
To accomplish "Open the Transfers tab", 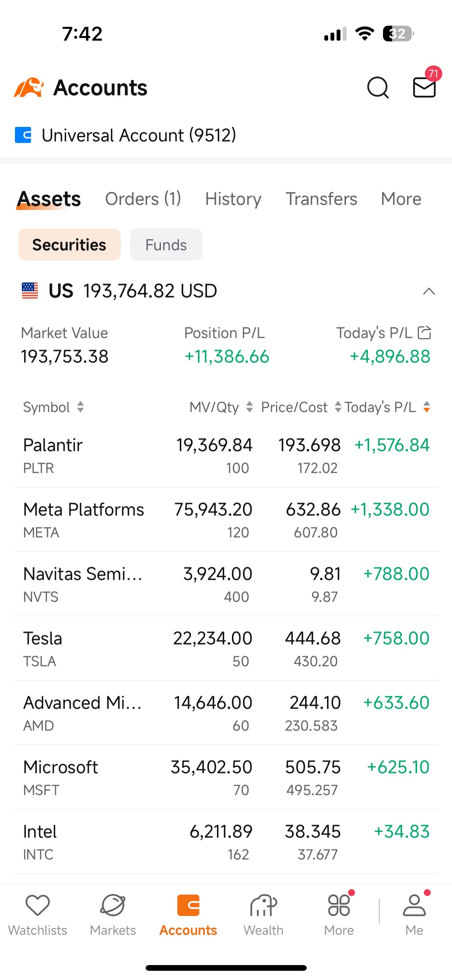I will click(x=321, y=199).
